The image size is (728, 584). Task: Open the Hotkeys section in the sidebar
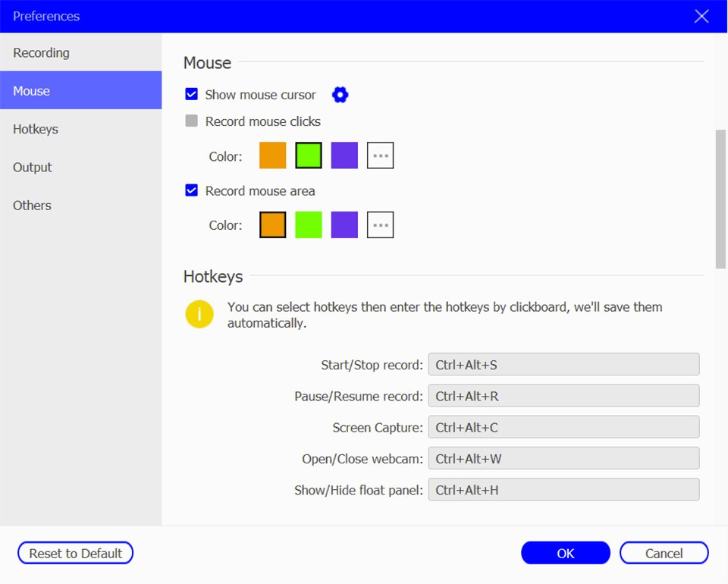point(35,129)
